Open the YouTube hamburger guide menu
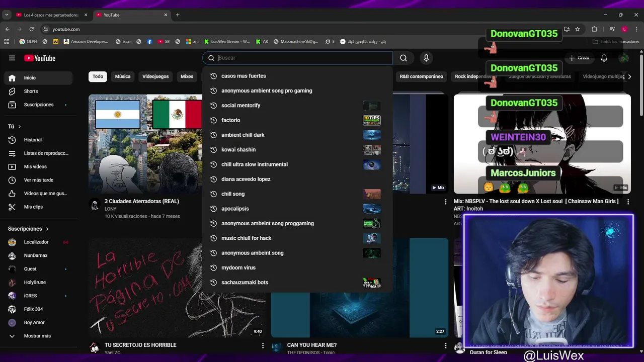This screenshot has height=362, width=644. (12, 58)
